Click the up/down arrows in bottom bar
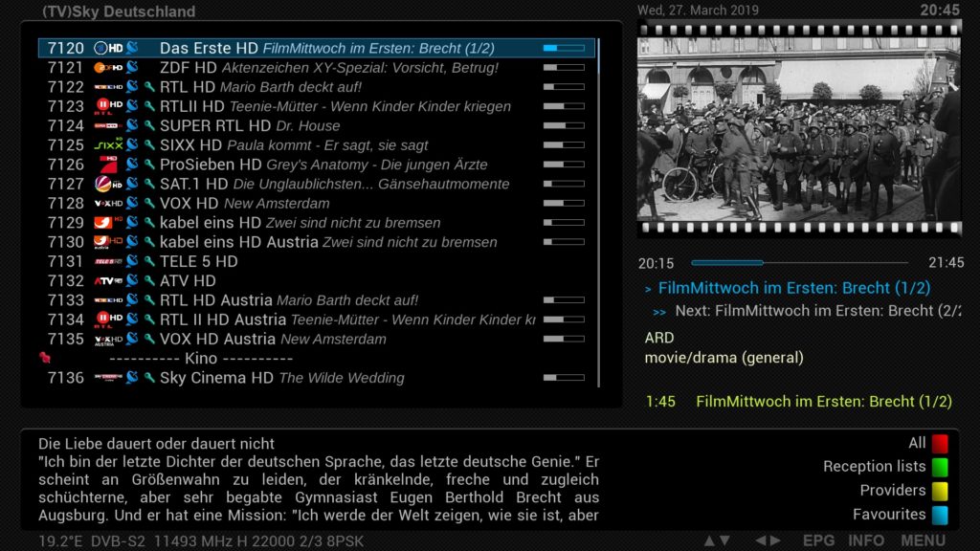 [717, 540]
